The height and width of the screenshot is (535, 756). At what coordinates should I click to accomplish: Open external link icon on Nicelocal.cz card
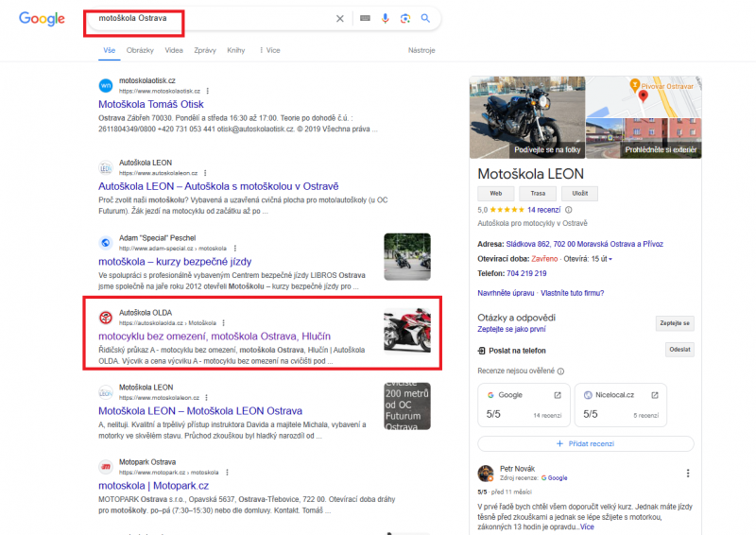click(x=655, y=395)
